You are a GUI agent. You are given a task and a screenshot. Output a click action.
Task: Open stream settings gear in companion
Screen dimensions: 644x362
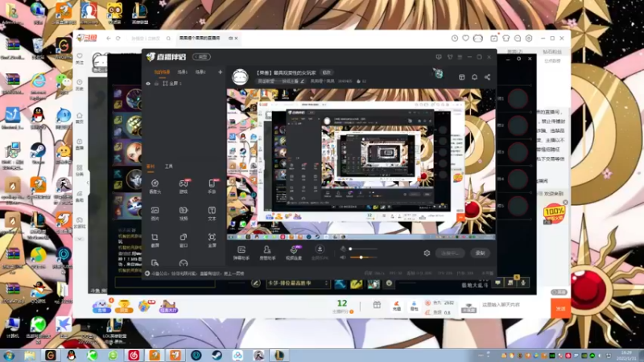coord(427,253)
